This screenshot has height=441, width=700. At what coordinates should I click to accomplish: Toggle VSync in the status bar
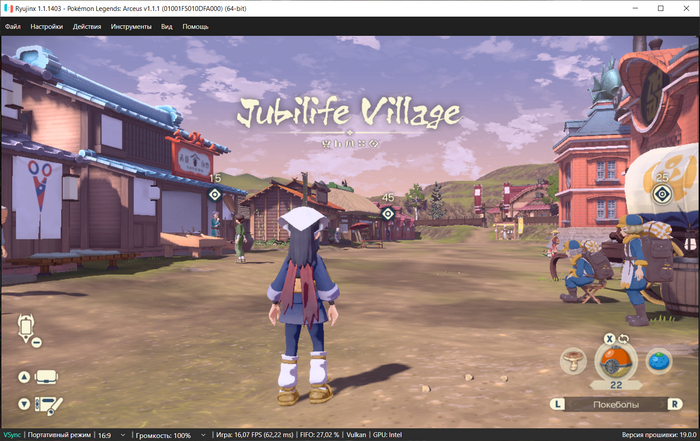pos(12,435)
